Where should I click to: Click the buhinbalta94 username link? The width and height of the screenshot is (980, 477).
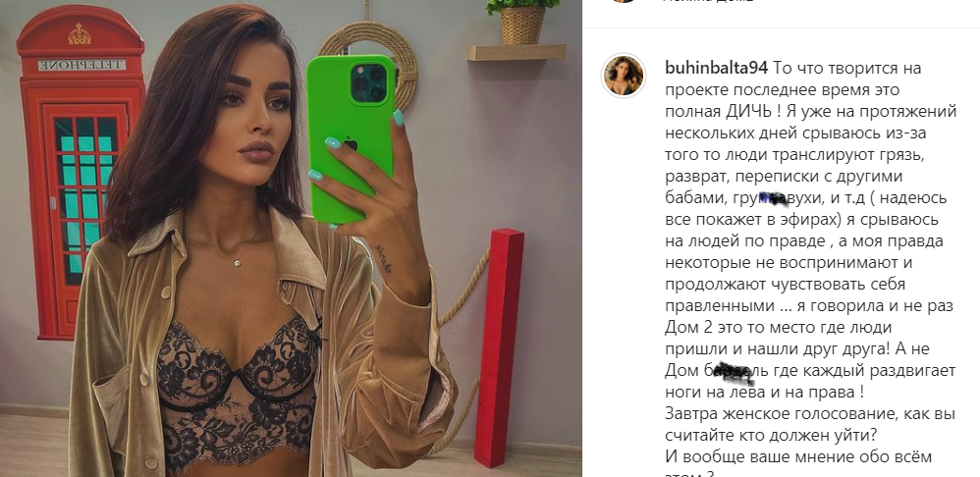point(718,68)
